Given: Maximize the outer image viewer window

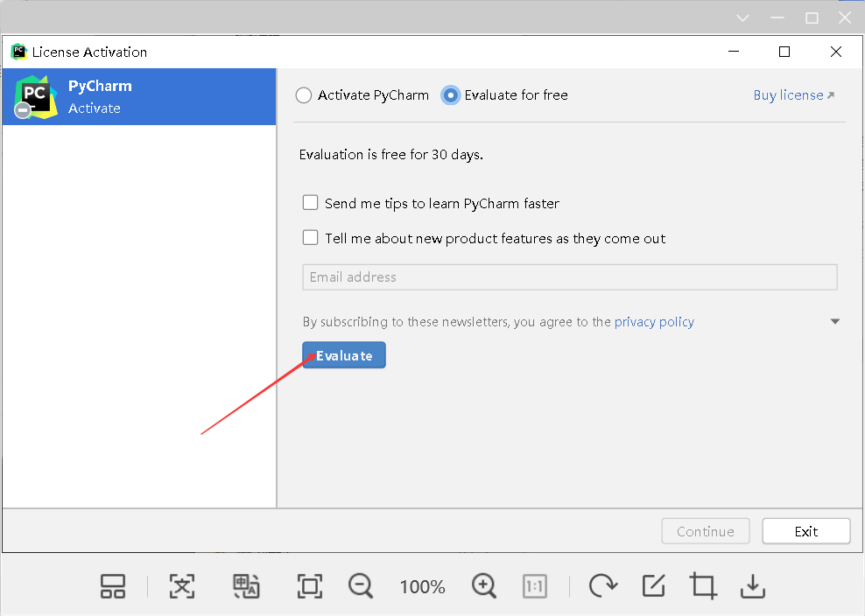Looking at the screenshot, I should pos(812,18).
